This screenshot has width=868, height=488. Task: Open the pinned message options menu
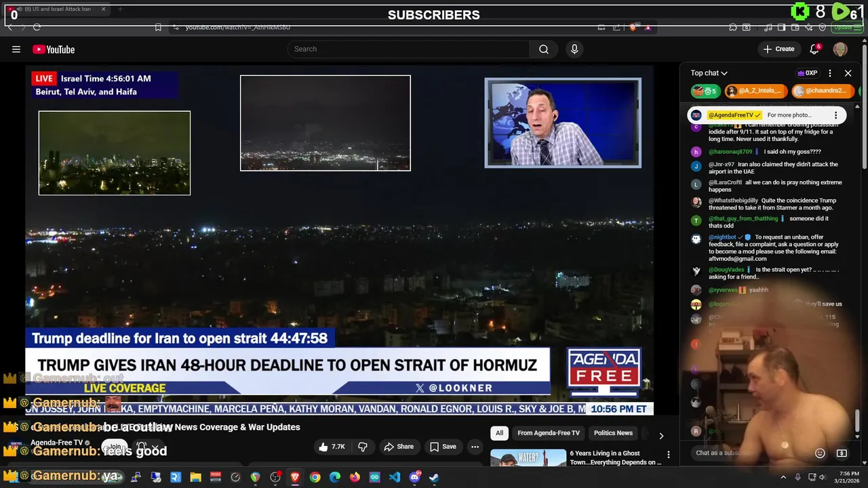click(836, 115)
